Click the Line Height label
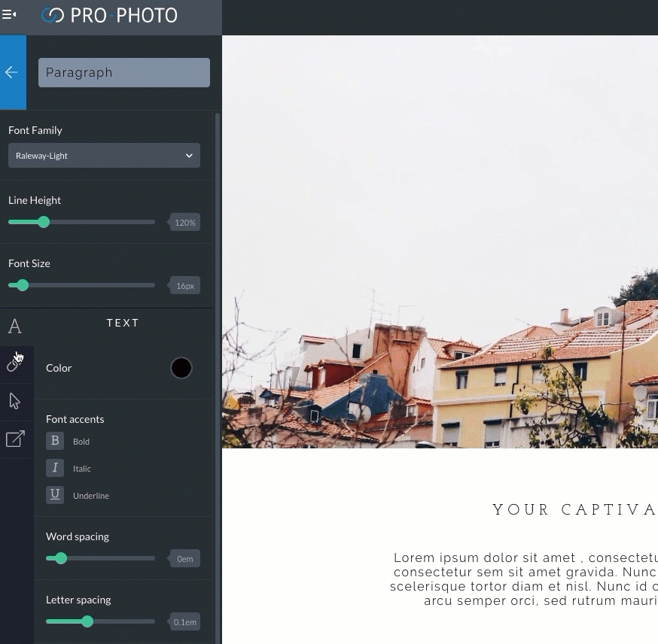The image size is (658, 644). coord(35,200)
